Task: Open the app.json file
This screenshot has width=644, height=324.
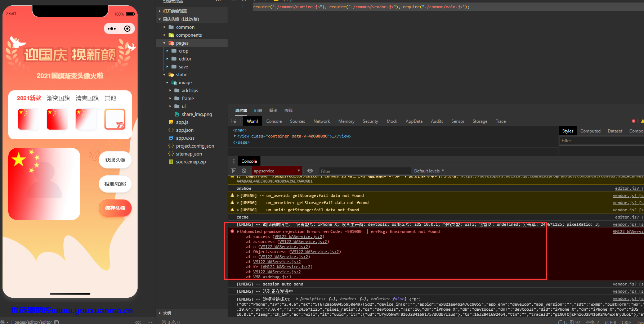Action: pyautogui.click(x=184, y=130)
